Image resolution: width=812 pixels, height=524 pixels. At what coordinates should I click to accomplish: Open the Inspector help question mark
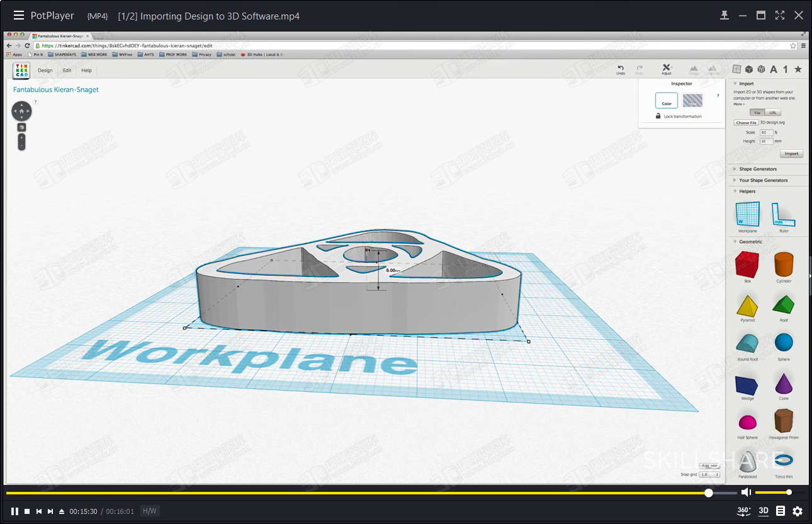pyautogui.click(x=718, y=96)
